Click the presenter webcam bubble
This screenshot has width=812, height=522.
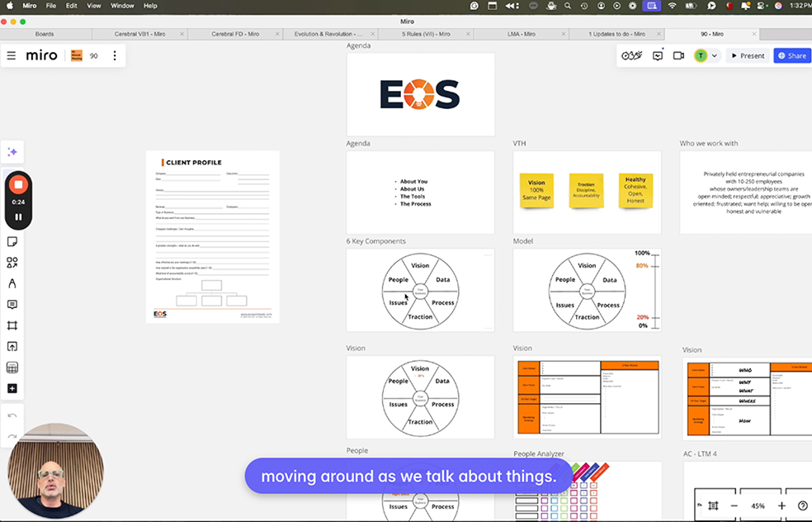tap(55, 471)
